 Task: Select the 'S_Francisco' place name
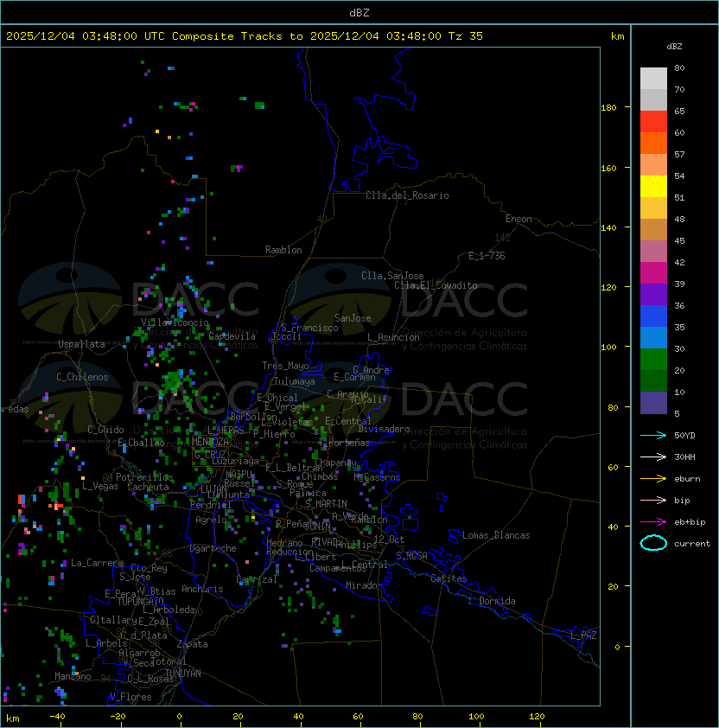click(309, 328)
